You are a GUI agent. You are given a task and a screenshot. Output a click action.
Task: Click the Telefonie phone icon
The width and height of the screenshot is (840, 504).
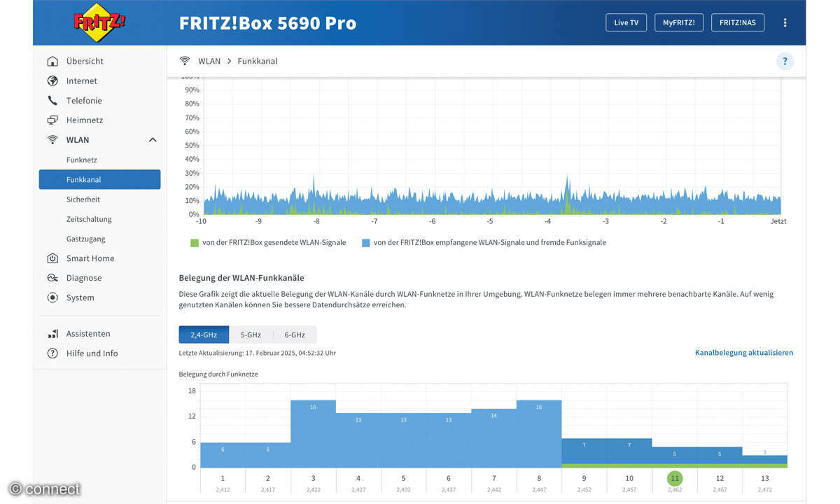(52, 100)
